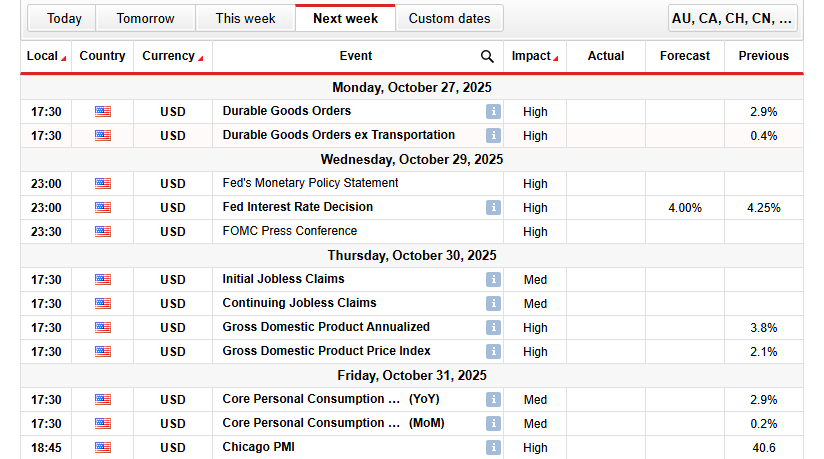Select the This week tab
This screenshot has height=459, width=824.
(x=245, y=18)
